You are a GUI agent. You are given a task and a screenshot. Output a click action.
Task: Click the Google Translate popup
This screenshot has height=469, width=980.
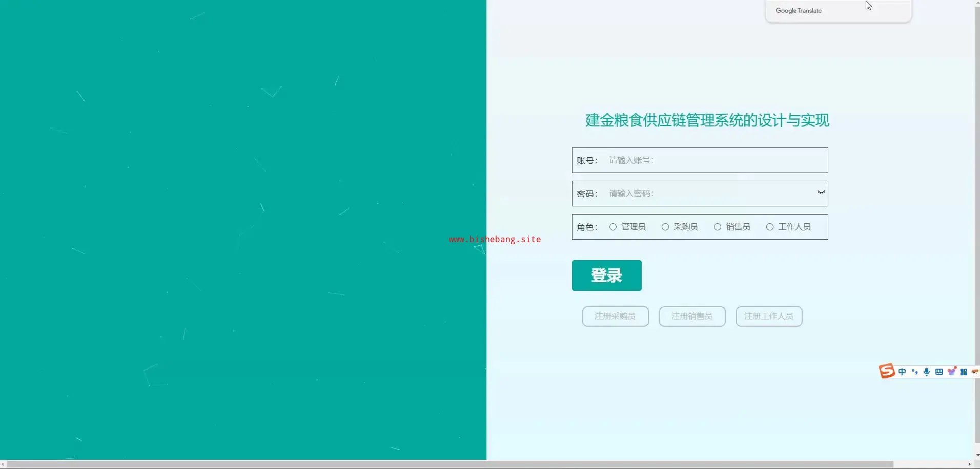click(x=839, y=11)
